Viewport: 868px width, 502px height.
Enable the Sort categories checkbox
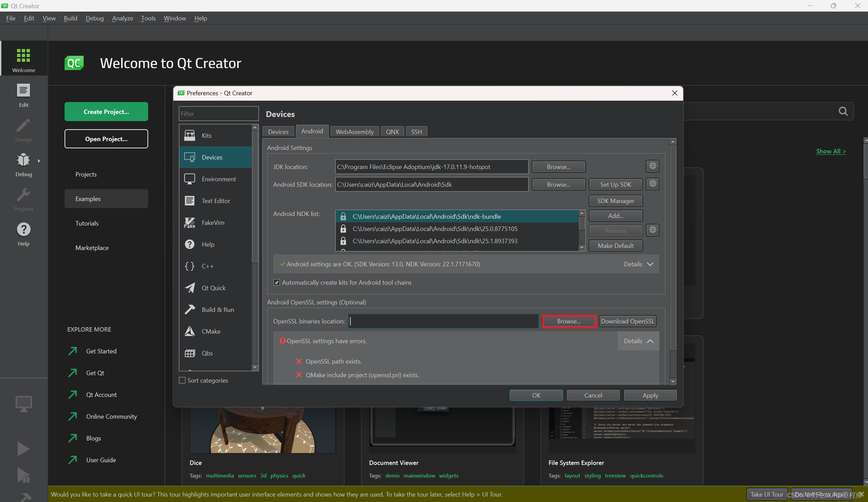(x=182, y=380)
